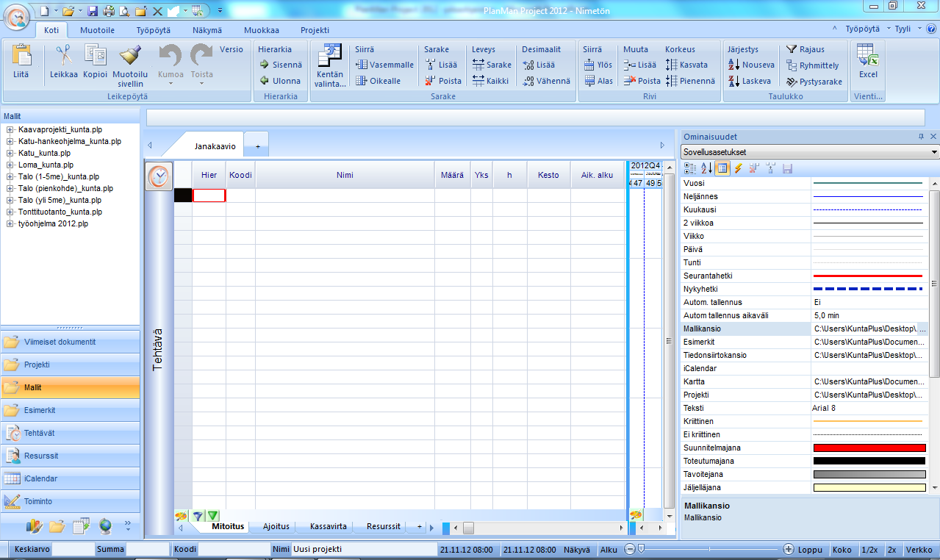Image resolution: width=940 pixels, height=560 pixels.
Task: Export table with the Excel icon
Action: (x=868, y=56)
